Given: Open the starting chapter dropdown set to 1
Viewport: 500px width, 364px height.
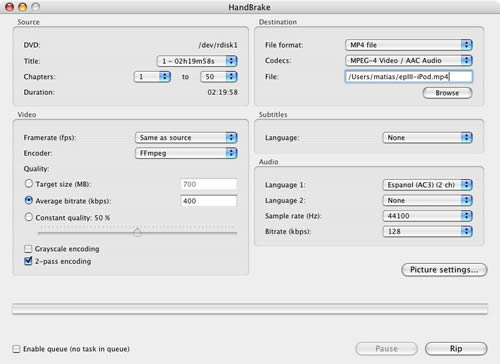Looking at the screenshot, I should (152, 77).
